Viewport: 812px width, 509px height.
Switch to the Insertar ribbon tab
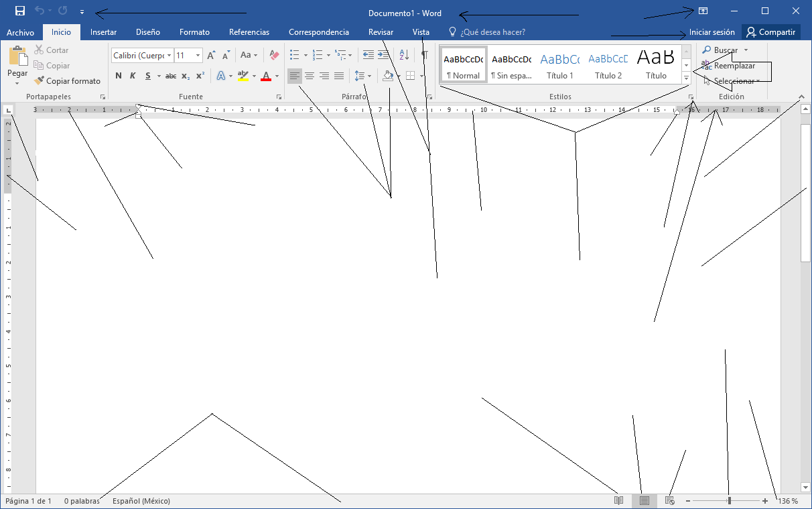point(103,32)
